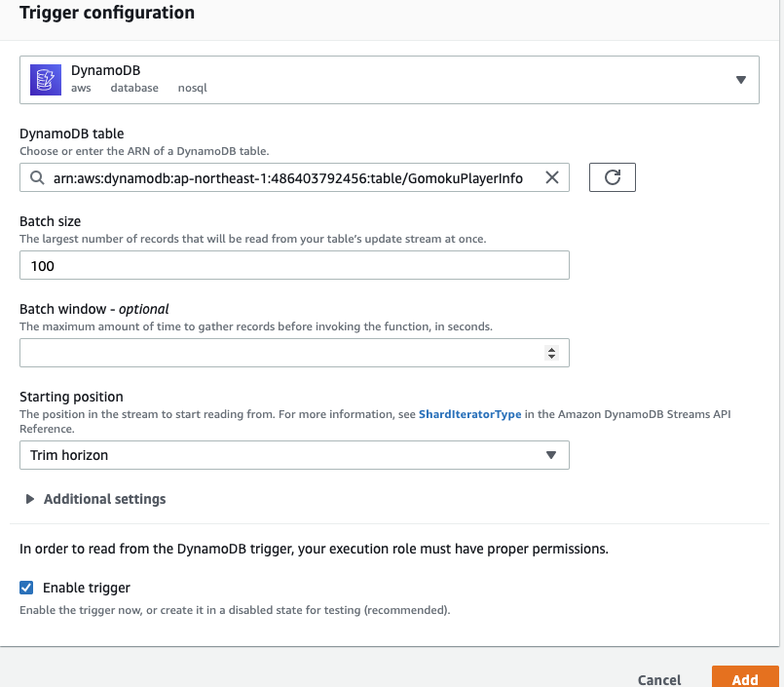This screenshot has width=784, height=687.
Task: Increase Batch window value with up arrow
Action: coord(551,350)
